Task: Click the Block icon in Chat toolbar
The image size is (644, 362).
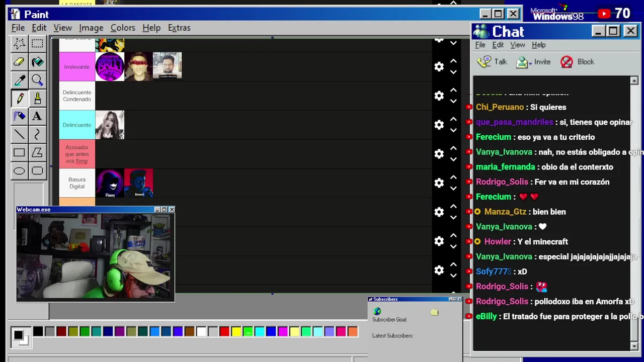Action: tap(567, 62)
